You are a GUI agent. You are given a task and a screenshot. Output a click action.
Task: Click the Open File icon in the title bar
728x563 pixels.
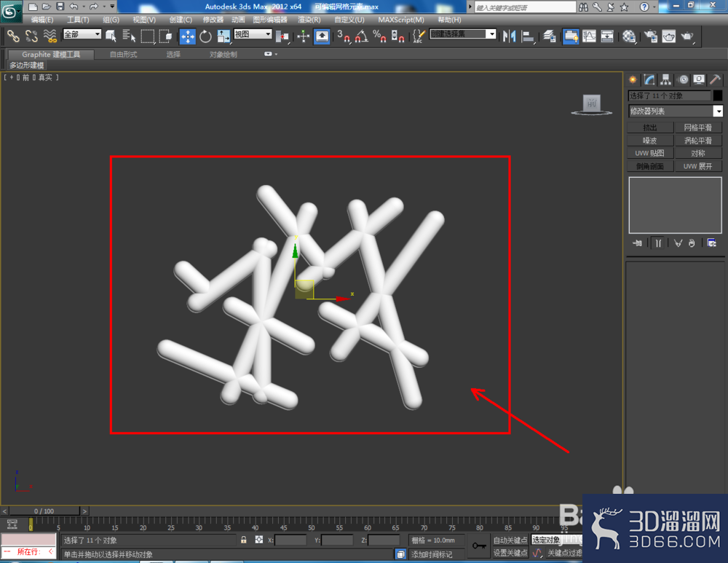46,7
